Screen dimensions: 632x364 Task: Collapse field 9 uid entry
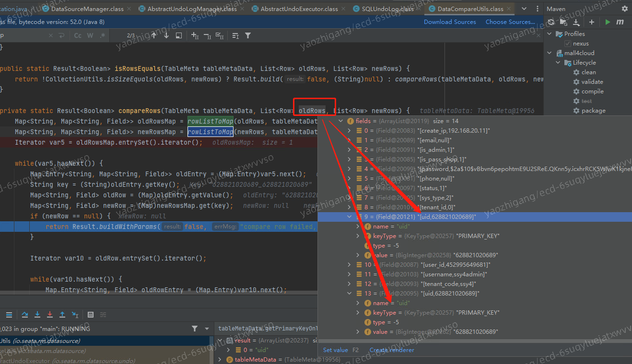[x=349, y=217]
